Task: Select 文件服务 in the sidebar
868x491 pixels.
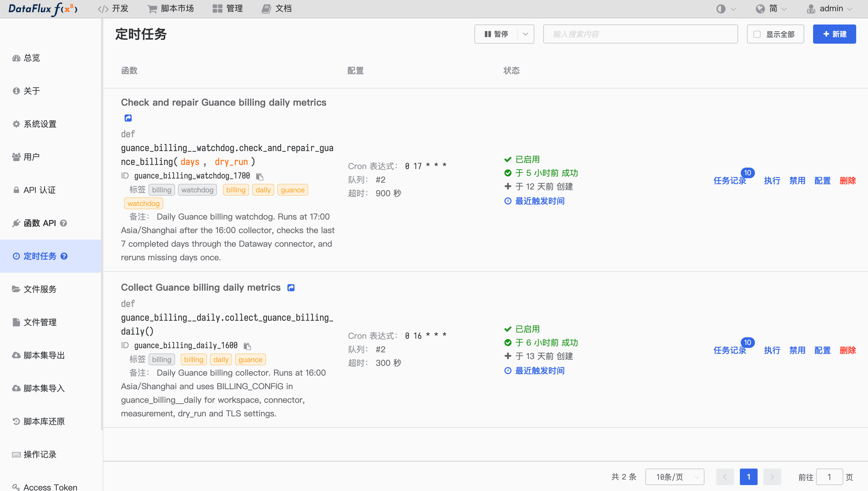Action: point(50,289)
